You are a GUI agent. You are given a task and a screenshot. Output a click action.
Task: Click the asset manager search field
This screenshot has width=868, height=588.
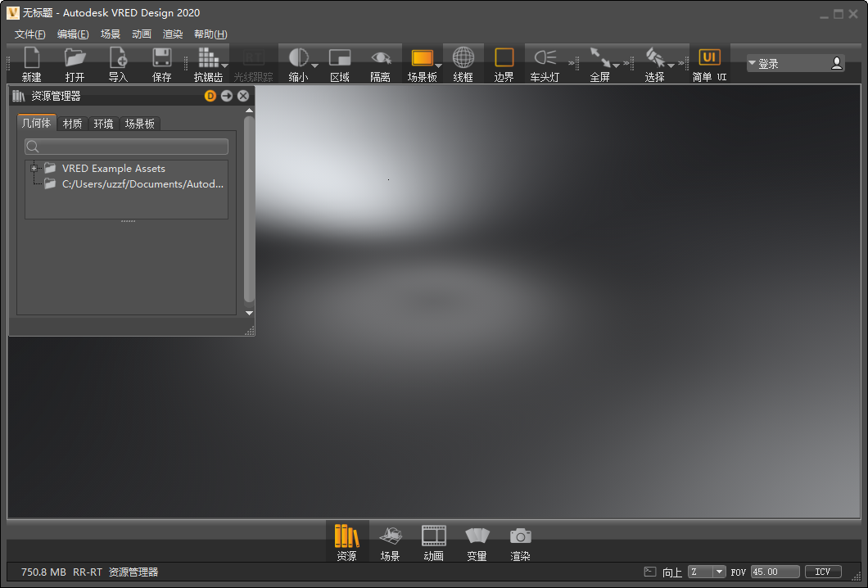click(127, 146)
